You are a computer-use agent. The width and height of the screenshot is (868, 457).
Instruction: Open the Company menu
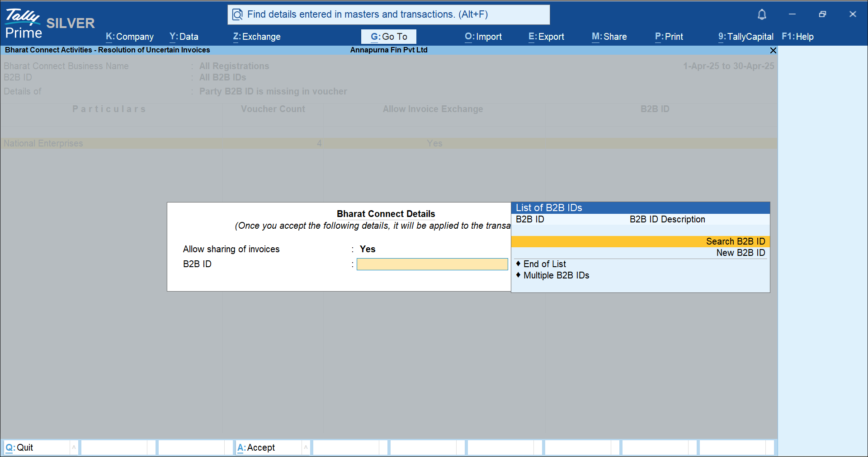click(x=130, y=37)
